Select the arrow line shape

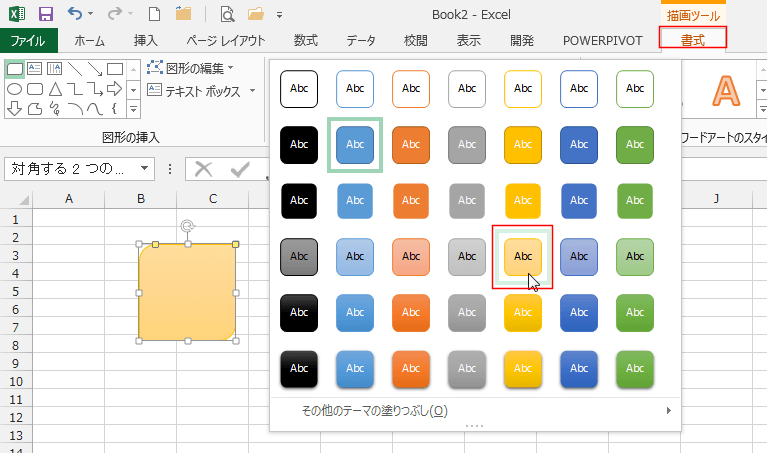coord(95,69)
